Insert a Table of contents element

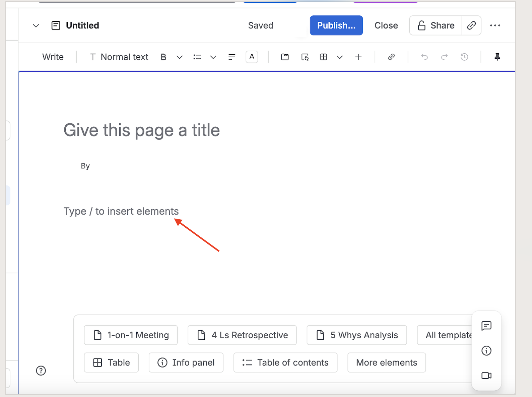pyautogui.click(x=285, y=362)
